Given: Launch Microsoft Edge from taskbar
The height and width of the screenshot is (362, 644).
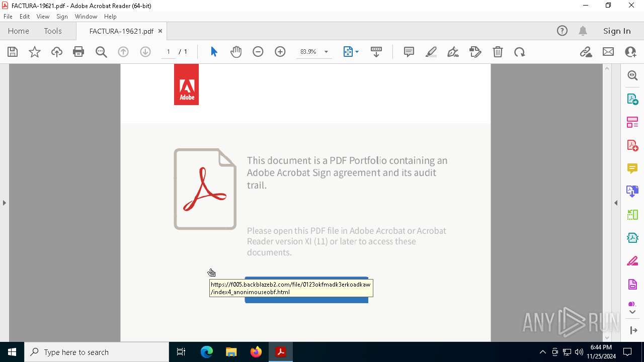Looking at the screenshot, I should [207, 352].
